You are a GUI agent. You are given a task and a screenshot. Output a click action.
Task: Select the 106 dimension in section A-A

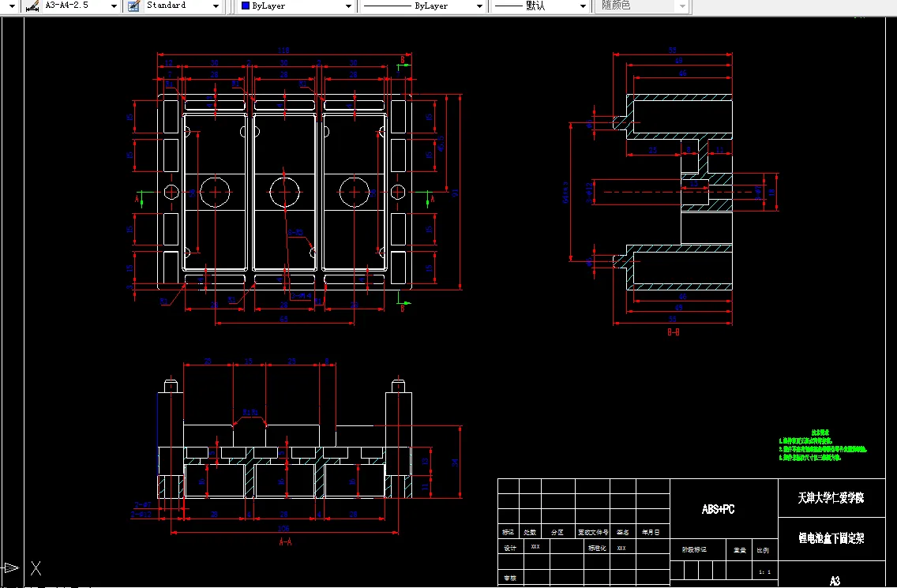[x=283, y=529]
